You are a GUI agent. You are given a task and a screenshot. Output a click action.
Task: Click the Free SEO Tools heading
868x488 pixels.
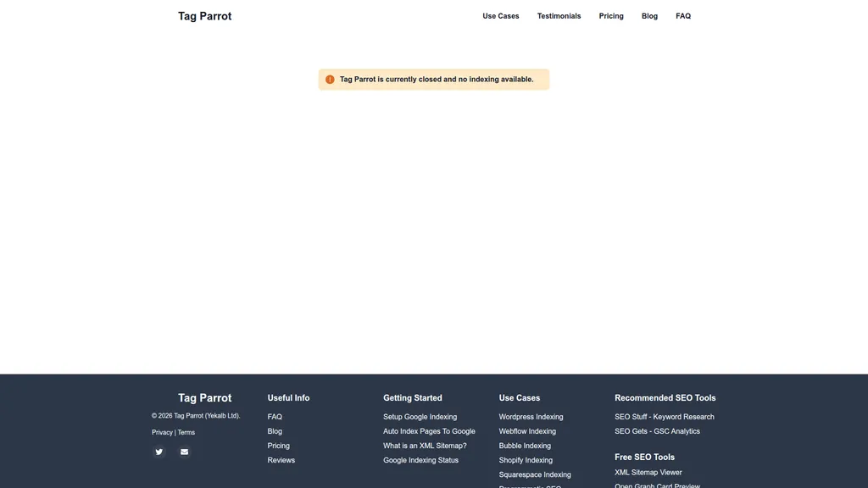[644, 457]
